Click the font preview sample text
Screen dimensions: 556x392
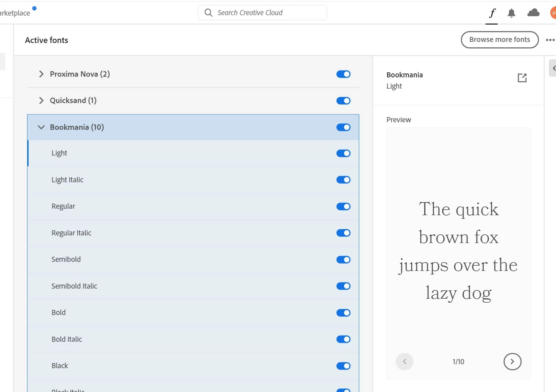click(458, 251)
